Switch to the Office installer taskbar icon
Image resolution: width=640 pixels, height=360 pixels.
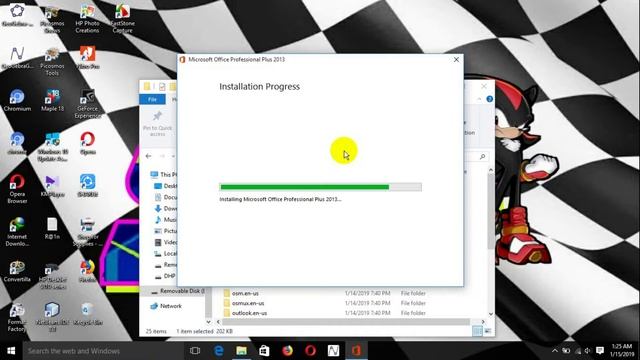(356, 351)
